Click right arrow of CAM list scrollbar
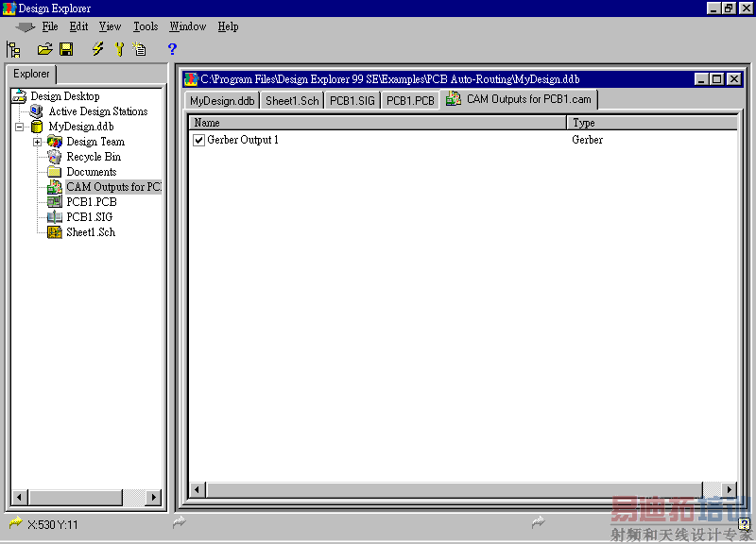The width and height of the screenshot is (756, 544). click(729, 489)
